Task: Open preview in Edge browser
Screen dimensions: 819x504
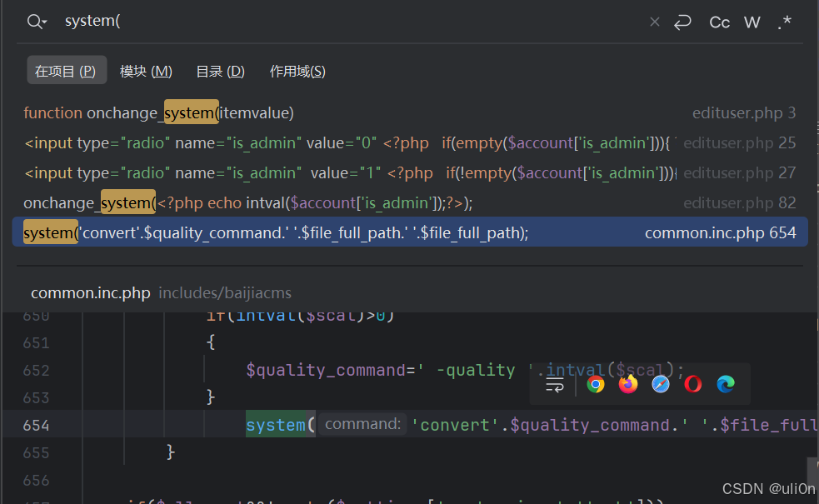Action: coord(726,384)
